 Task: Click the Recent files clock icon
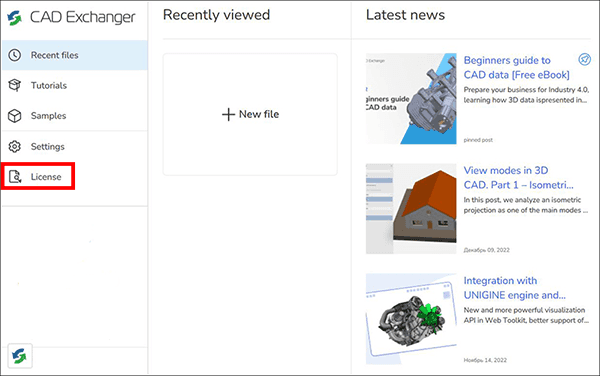pyautogui.click(x=15, y=55)
